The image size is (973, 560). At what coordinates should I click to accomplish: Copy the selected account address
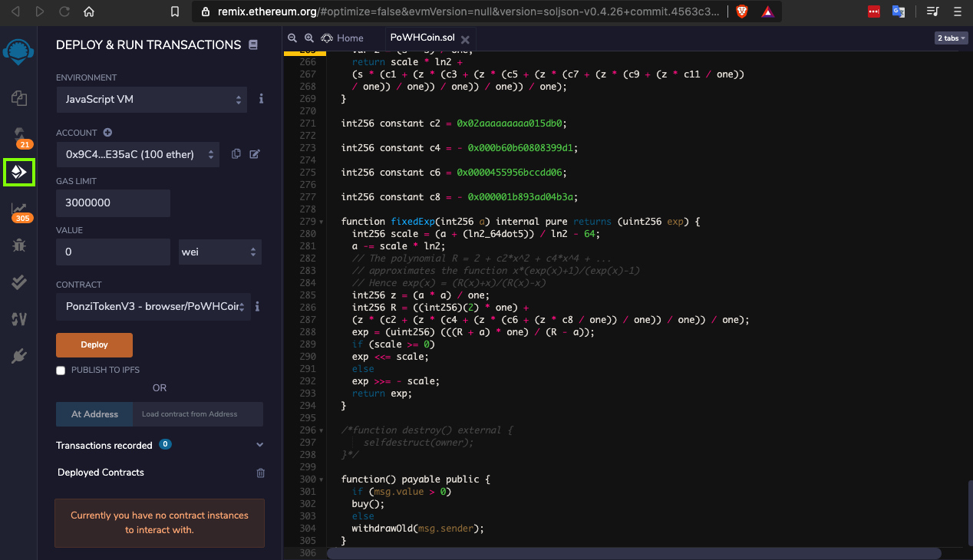click(236, 154)
